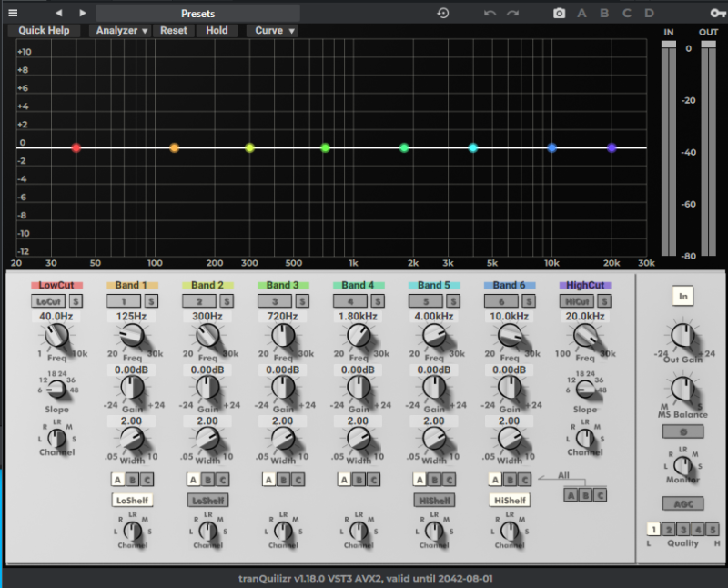Open the Presets selector
Viewport: 728px width, 588px height.
click(198, 13)
